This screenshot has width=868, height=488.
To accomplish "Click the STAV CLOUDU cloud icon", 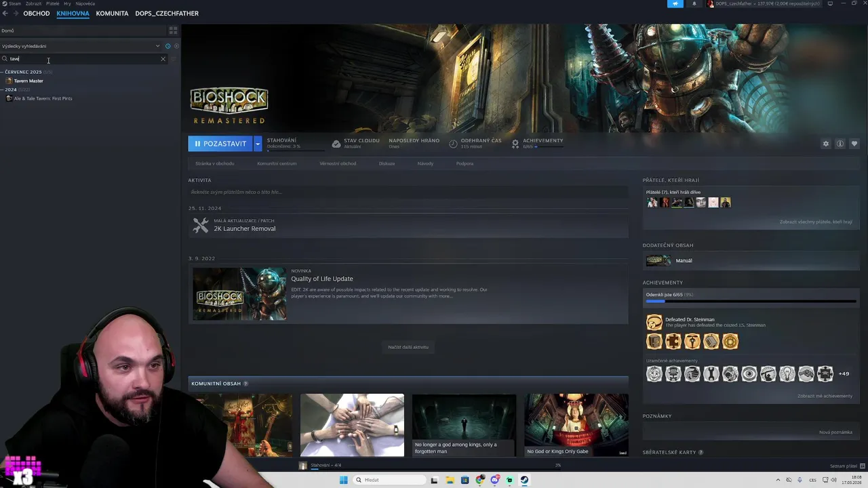I will (x=336, y=144).
